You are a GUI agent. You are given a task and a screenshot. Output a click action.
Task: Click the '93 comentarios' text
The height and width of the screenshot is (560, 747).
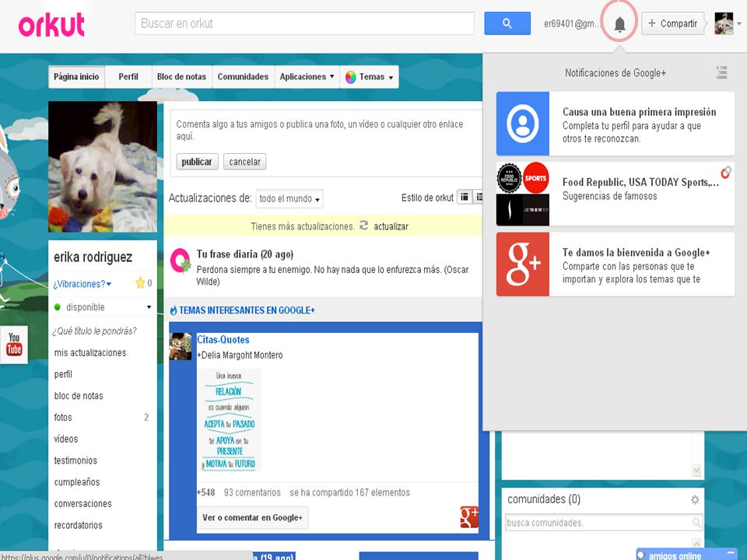[x=252, y=492]
